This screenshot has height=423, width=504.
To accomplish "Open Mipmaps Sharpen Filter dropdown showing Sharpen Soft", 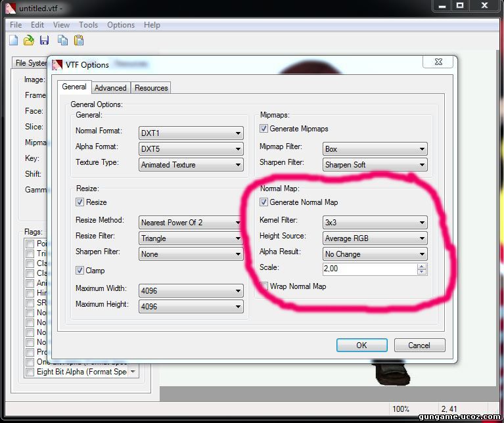I will 375,164.
